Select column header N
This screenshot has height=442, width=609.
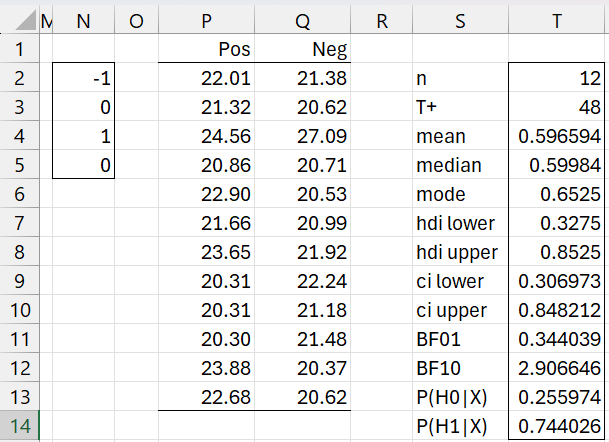(84, 19)
